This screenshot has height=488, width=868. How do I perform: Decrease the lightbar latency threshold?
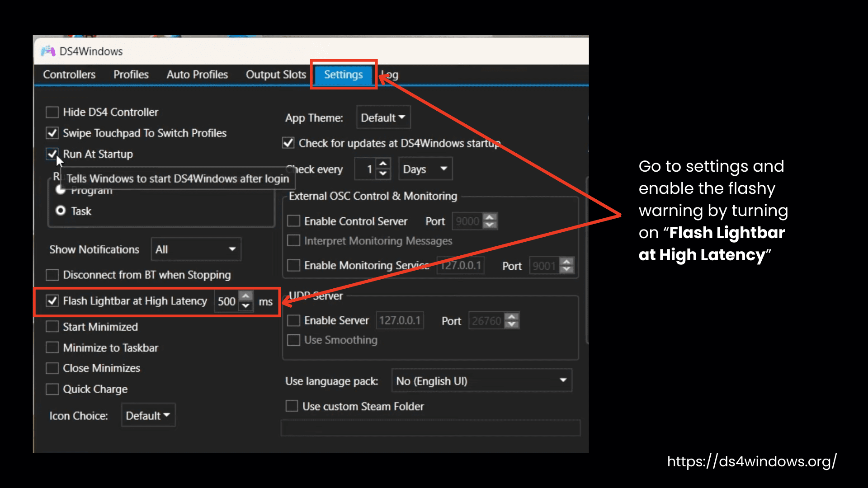(245, 306)
